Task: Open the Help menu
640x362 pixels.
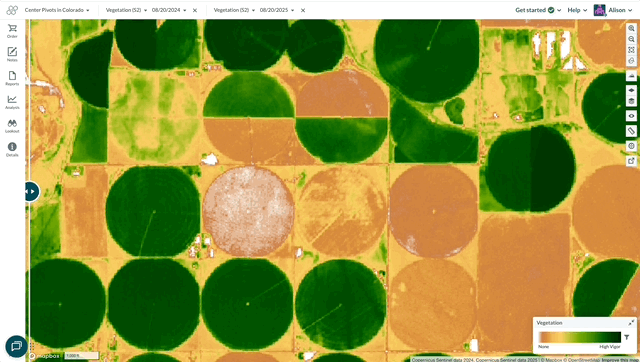Action: pyautogui.click(x=577, y=10)
